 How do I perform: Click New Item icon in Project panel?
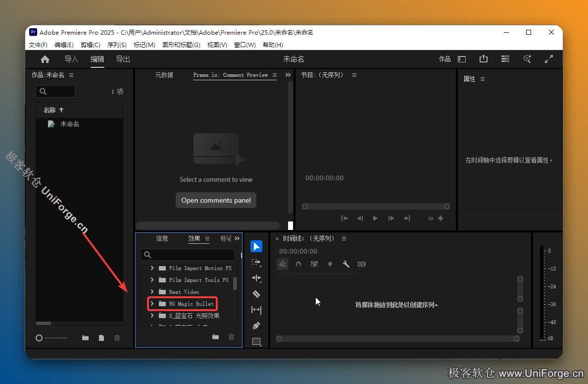(x=101, y=338)
